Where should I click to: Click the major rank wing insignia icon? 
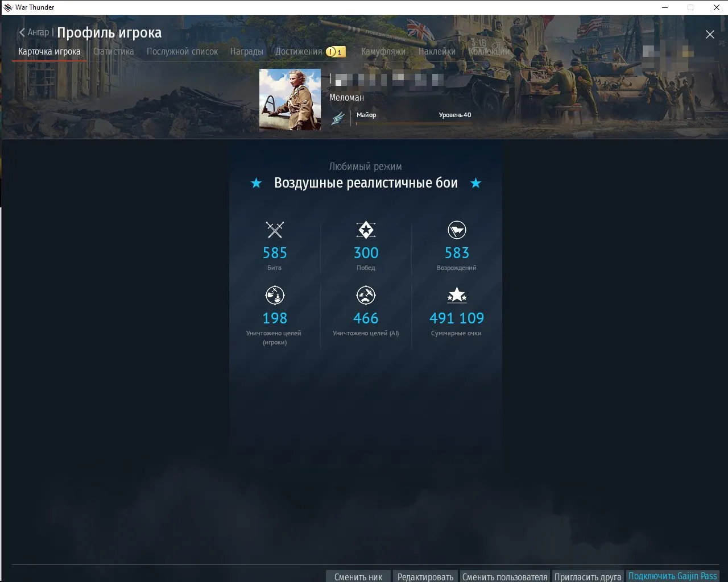pos(338,118)
